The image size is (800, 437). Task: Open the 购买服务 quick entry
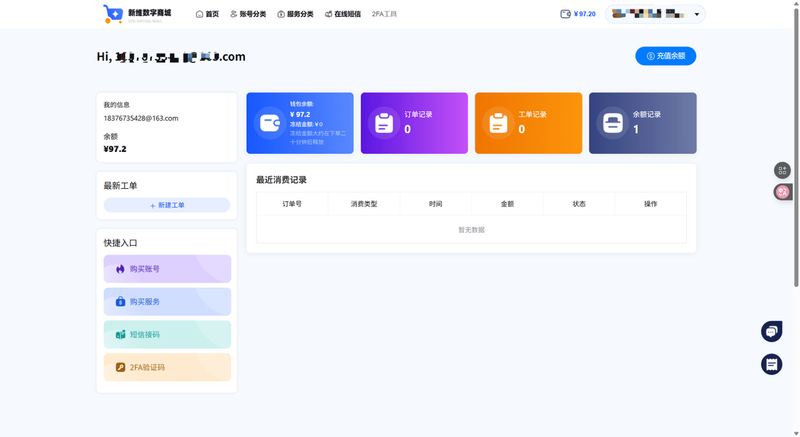[x=167, y=302]
